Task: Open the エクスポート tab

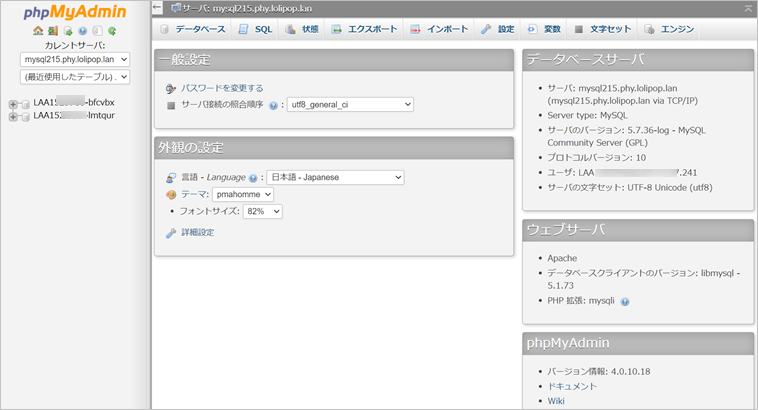Action: [x=365, y=30]
